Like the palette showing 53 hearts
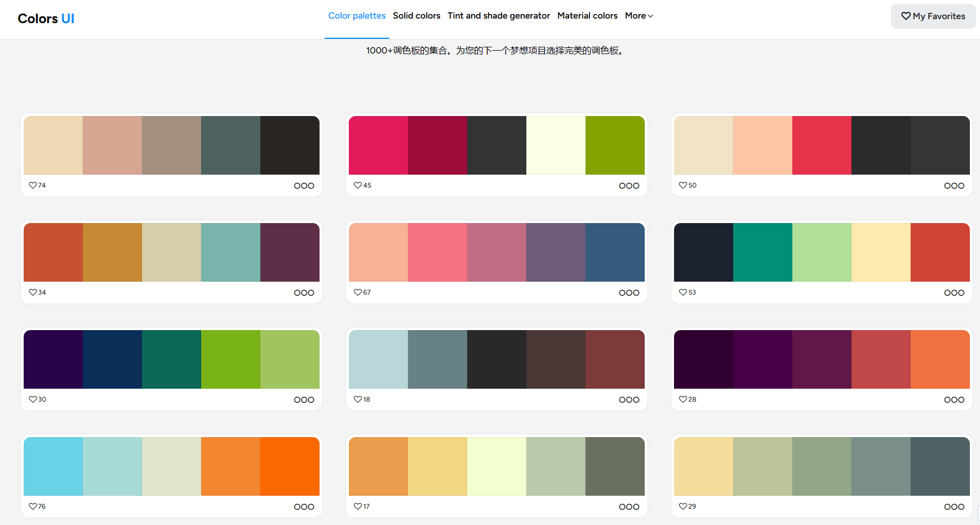Image resolution: width=980 pixels, height=525 pixels. coord(683,292)
